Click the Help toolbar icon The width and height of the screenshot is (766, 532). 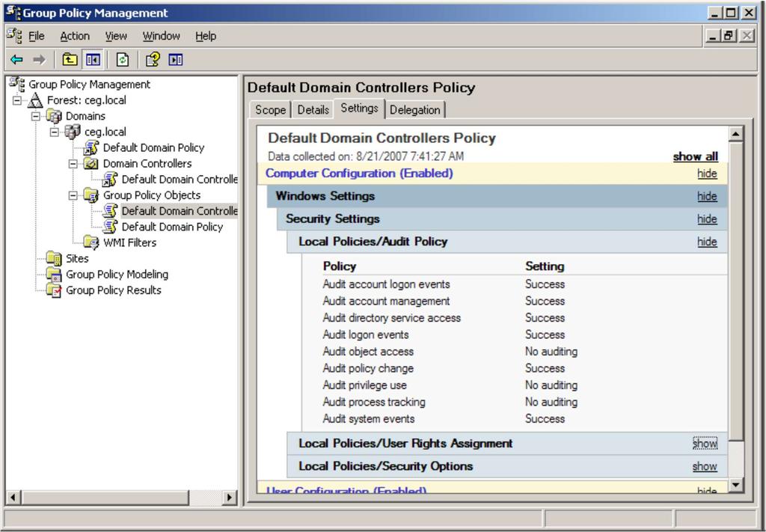point(153,60)
